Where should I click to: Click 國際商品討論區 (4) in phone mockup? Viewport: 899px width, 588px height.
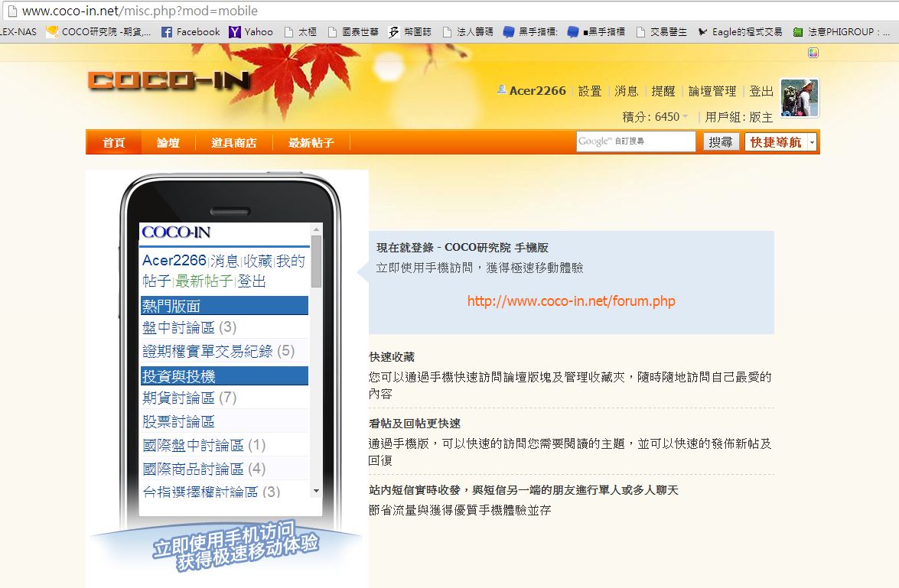(x=204, y=468)
